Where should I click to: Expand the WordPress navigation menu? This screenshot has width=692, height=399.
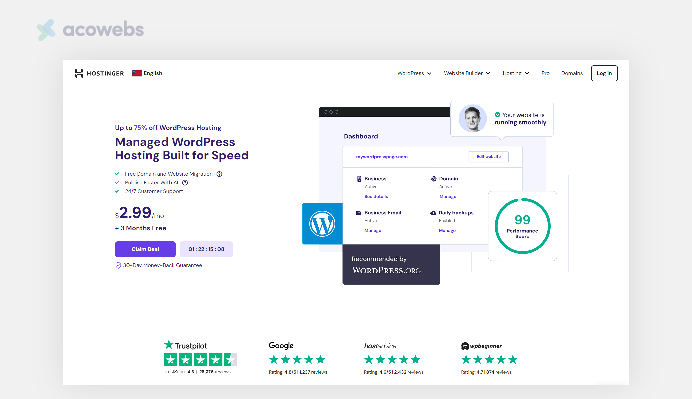coord(414,73)
